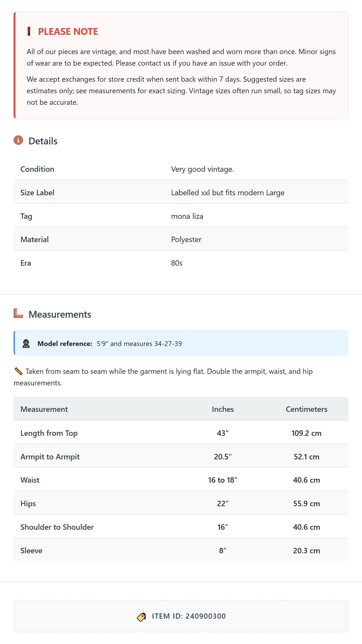The height and width of the screenshot is (644, 362).
Task: Click the mona liza tag value
Action: (x=187, y=216)
